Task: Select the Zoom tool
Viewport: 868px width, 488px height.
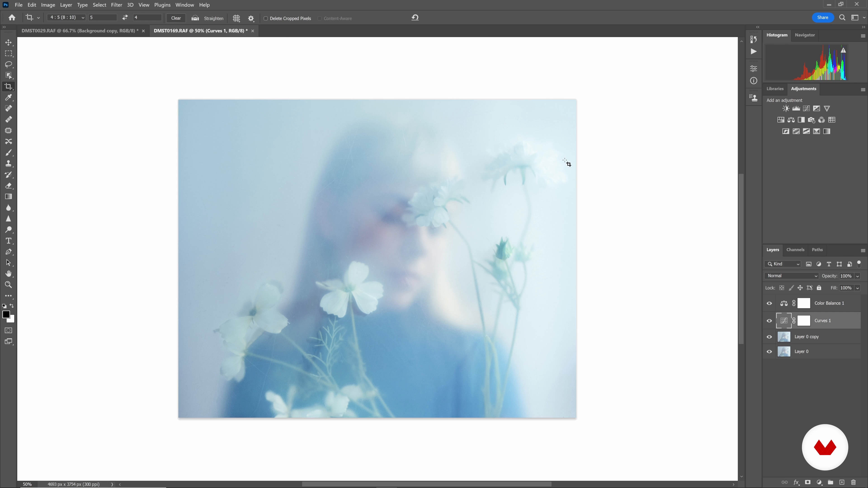Action: [x=8, y=285]
